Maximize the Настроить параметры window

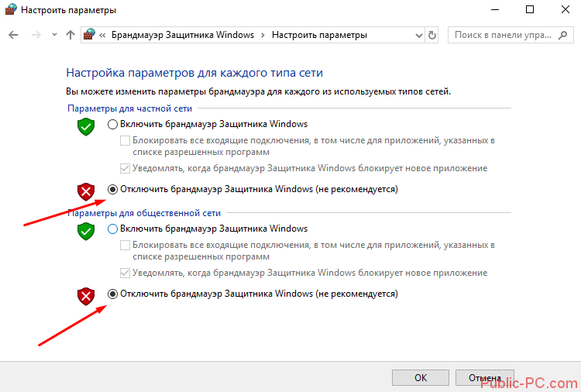[x=530, y=9]
